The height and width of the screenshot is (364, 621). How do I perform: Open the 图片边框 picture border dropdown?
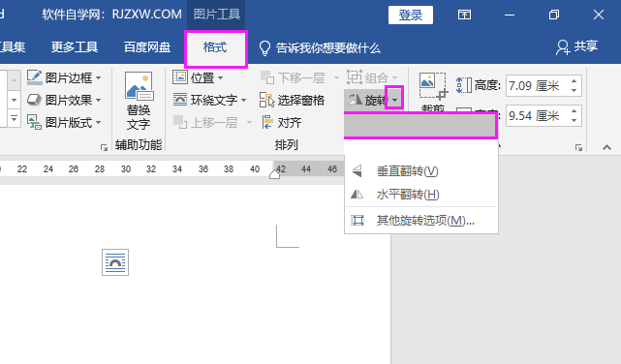point(64,78)
